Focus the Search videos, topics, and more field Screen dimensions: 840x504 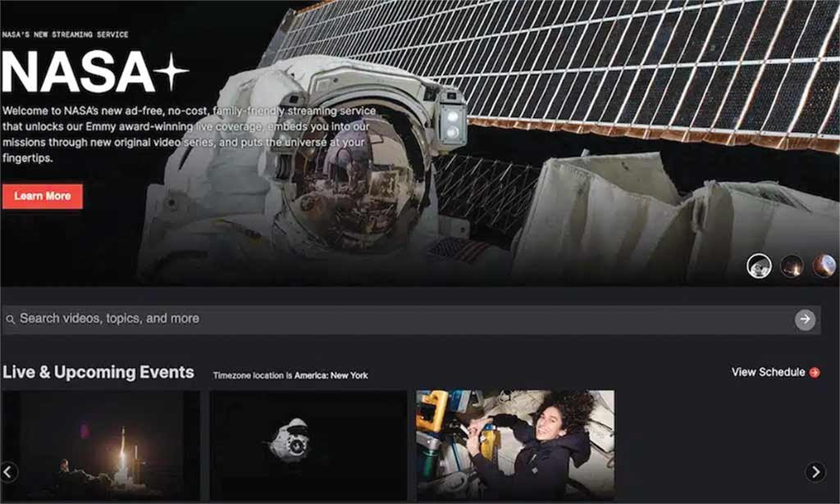point(411,320)
